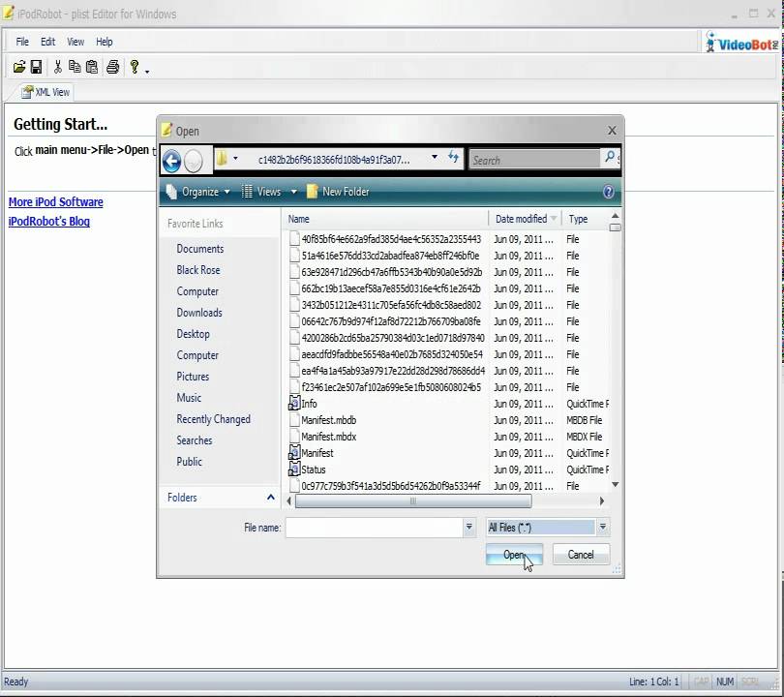Follow the iPodRobot's Blog link
The image size is (784, 697).
coord(49,222)
